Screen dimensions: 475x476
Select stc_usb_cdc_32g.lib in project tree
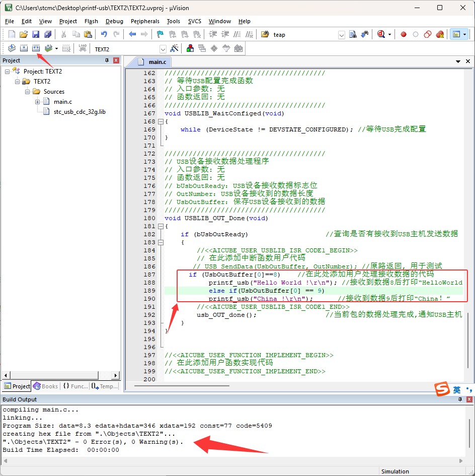[80, 112]
